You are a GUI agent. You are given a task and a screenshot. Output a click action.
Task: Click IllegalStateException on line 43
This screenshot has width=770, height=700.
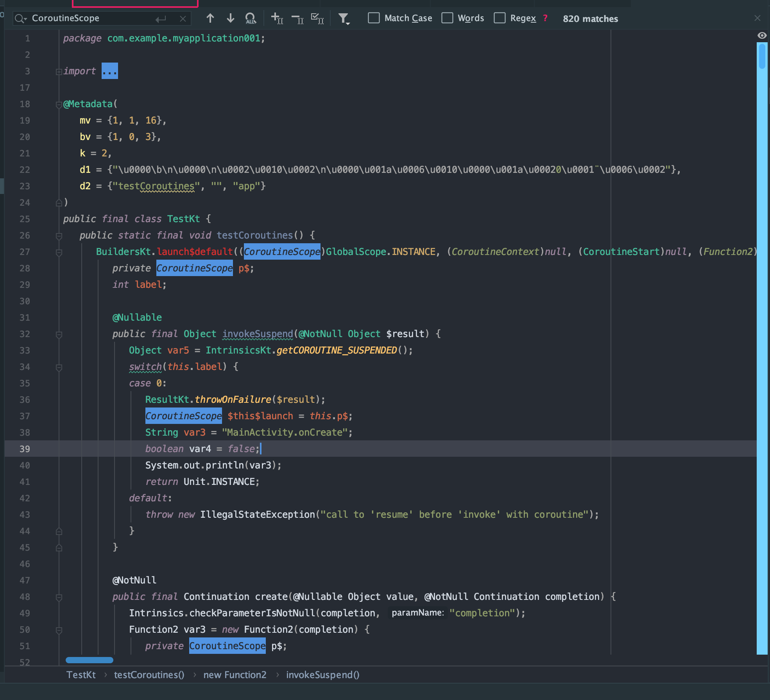pyautogui.click(x=258, y=515)
